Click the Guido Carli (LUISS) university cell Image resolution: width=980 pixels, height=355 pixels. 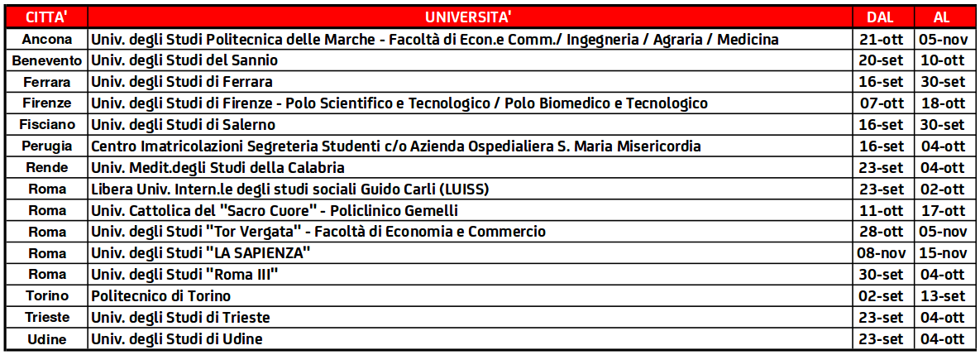470,189
